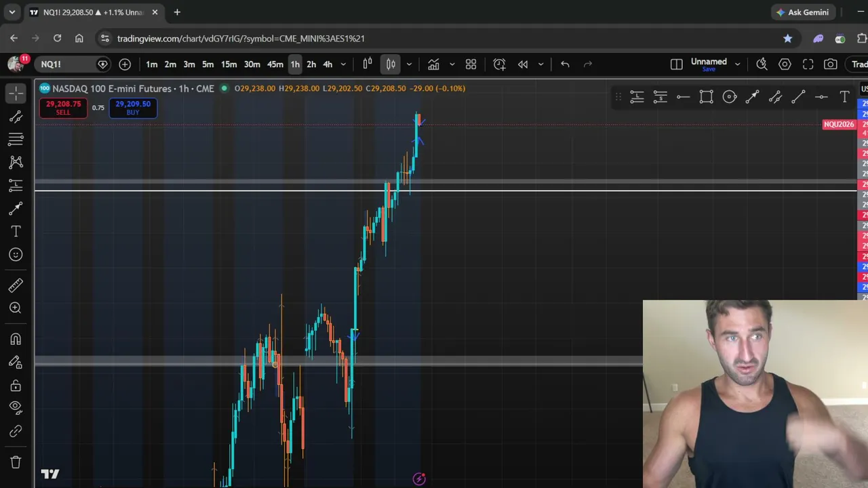
Task: Undo the last chart action
Action: click(565, 64)
